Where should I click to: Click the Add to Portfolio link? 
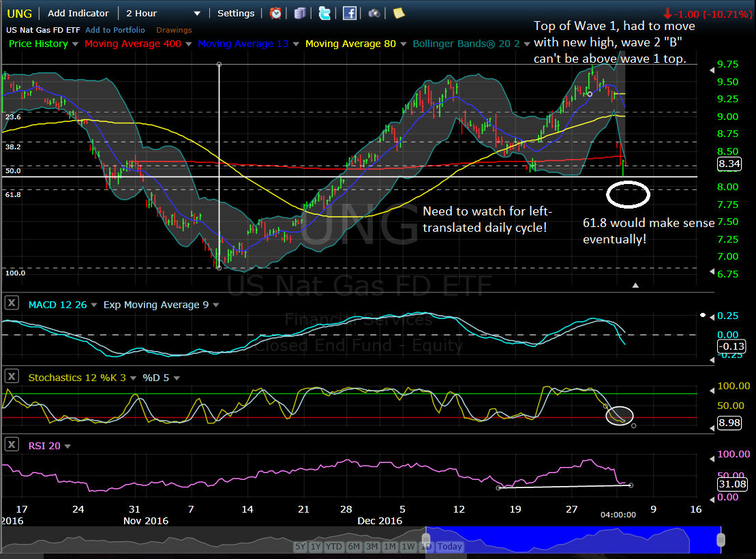[x=115, y=30]
